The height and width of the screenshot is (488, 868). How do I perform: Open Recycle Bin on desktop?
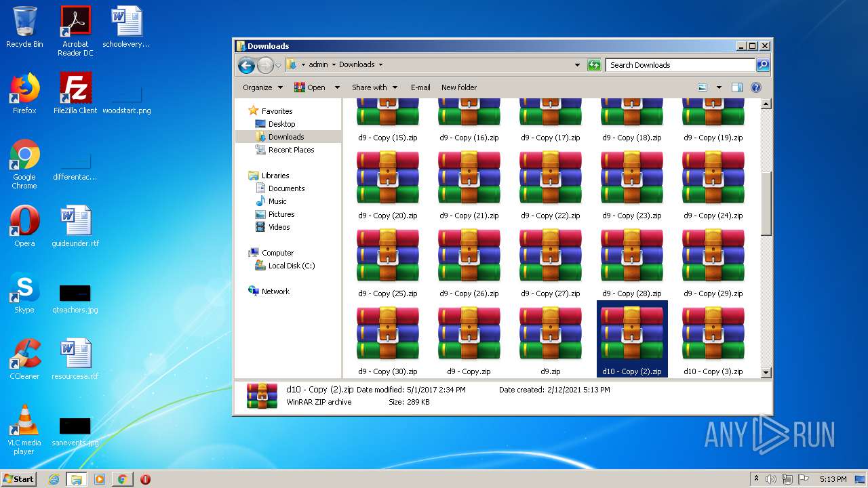coord(24,27)
